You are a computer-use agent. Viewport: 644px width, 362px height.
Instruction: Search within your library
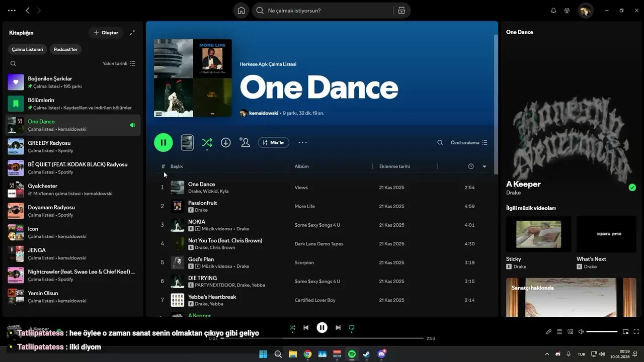[13, 63]
